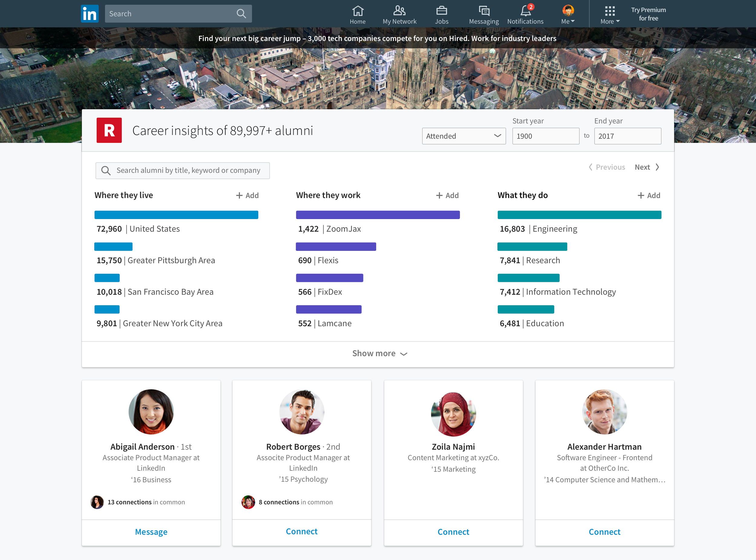
Task: Select the ZoomJax purple bar
Action: coord(377,215)
